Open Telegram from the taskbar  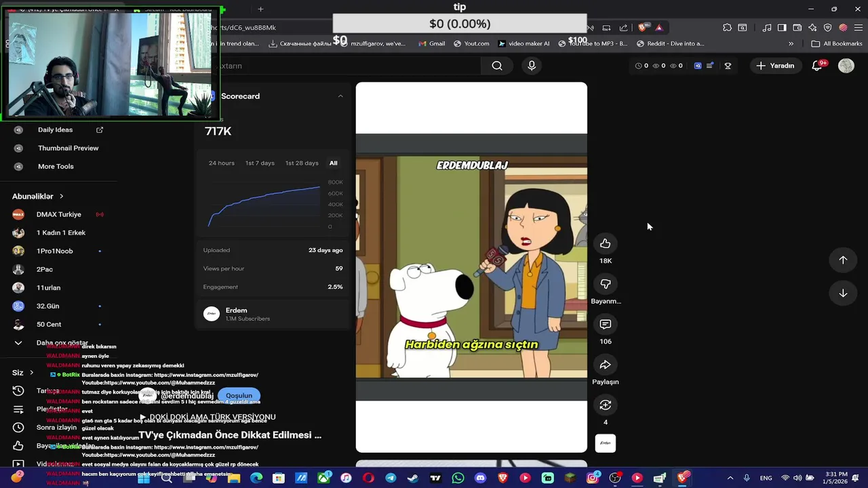391,478
